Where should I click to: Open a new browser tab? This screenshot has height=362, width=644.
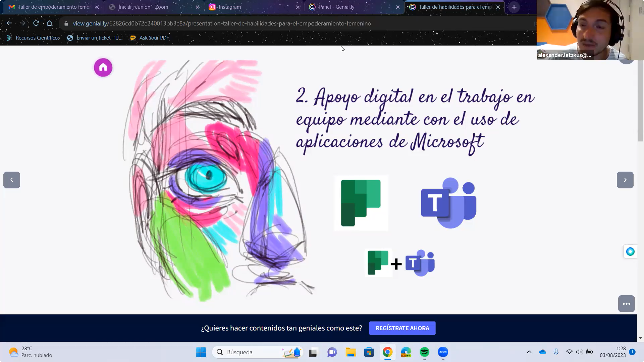pyautogui.click(x=514, y=7)
